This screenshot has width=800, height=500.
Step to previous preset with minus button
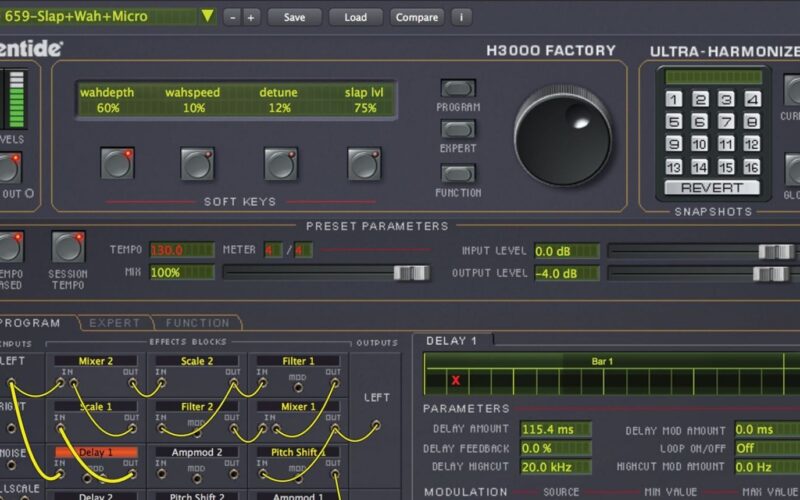(x=232, y=17)
